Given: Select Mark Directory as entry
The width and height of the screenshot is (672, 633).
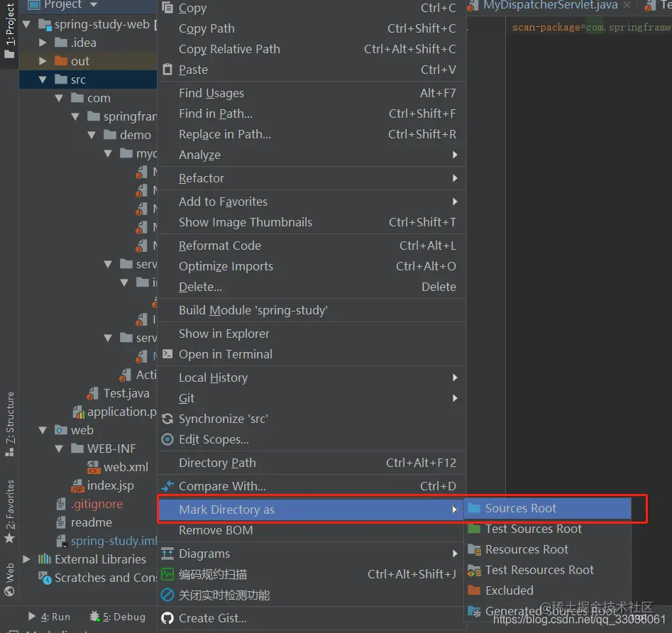Looking at the screenshot, I should [312, 509].
